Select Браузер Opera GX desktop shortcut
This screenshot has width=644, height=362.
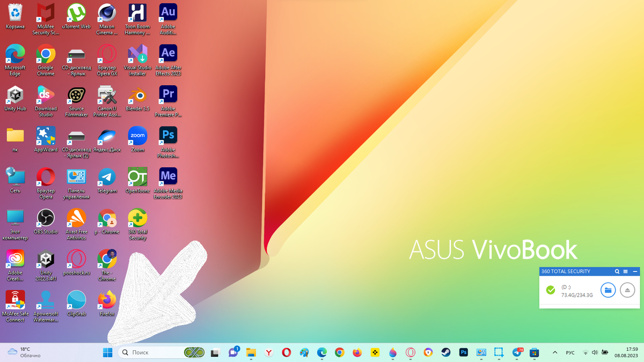coord(107,60)
